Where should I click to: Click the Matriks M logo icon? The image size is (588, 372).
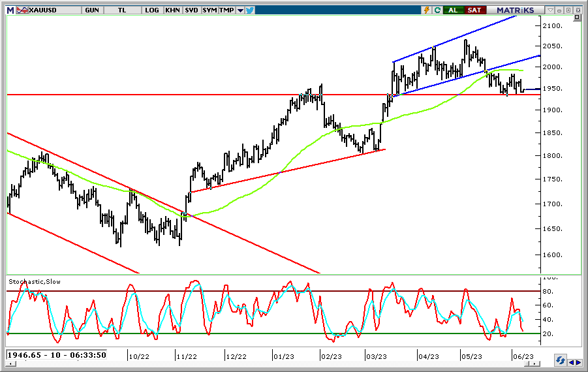(8, 10)
